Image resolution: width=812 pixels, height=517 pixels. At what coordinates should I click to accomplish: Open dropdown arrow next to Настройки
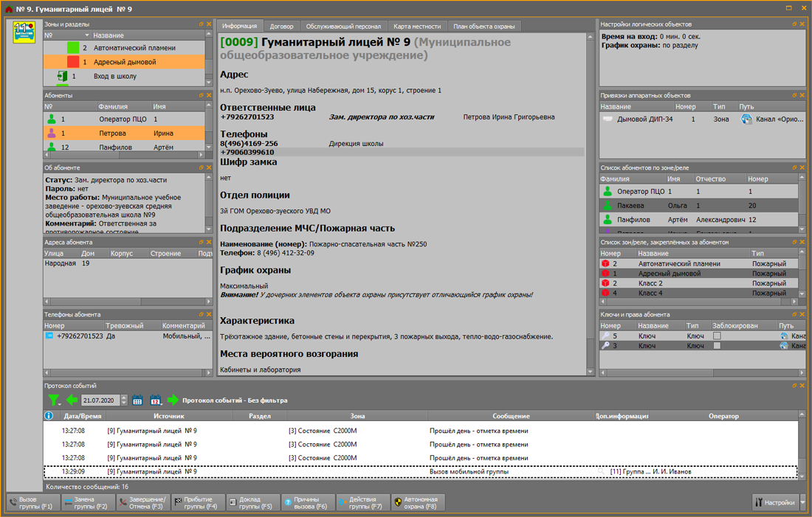802,502
